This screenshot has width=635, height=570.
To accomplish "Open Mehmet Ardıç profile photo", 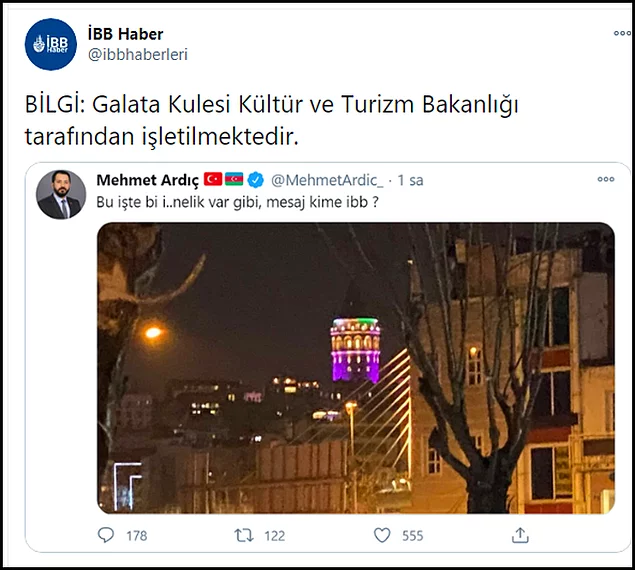I will [x=61, y=194].
